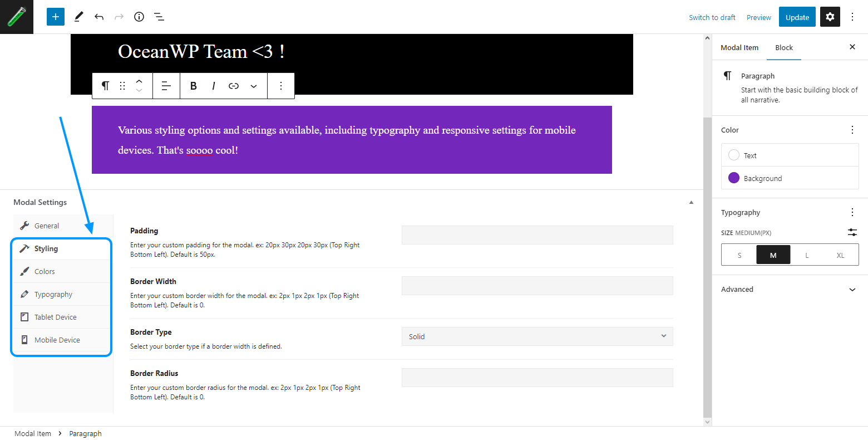
Task: Open General modal settings tab
Action: pos(62,226)
